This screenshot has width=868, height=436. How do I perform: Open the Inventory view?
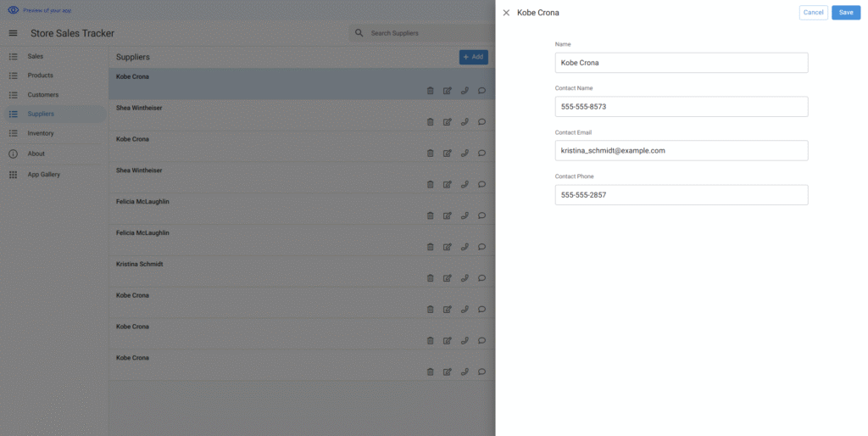coord(41,133)
